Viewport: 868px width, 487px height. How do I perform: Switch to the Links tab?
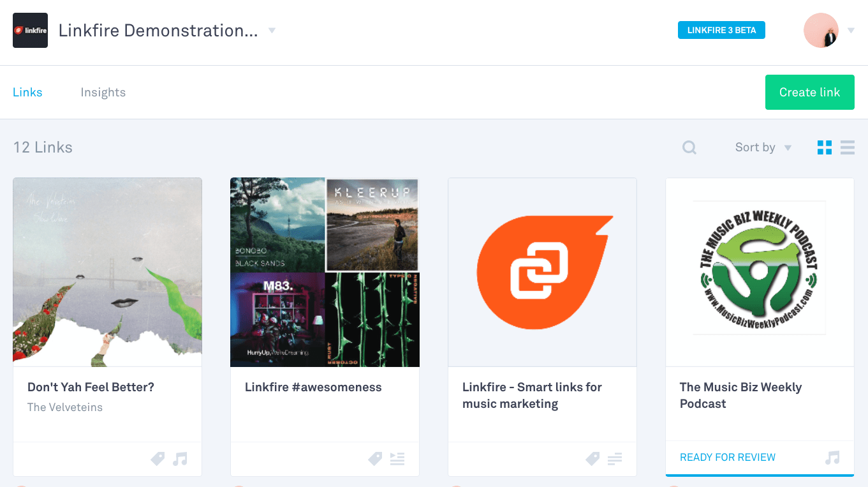click(x=27, y=93)
